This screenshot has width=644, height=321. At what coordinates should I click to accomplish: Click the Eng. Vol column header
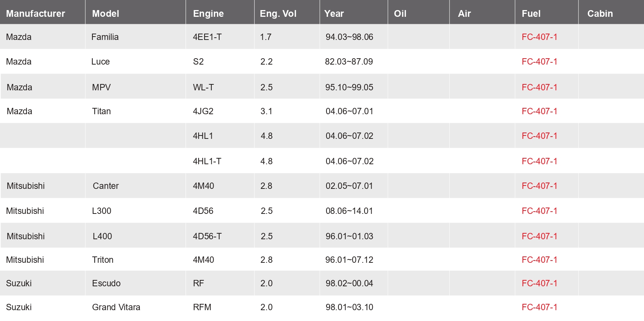pyautogui.click(x=278, y=13)
